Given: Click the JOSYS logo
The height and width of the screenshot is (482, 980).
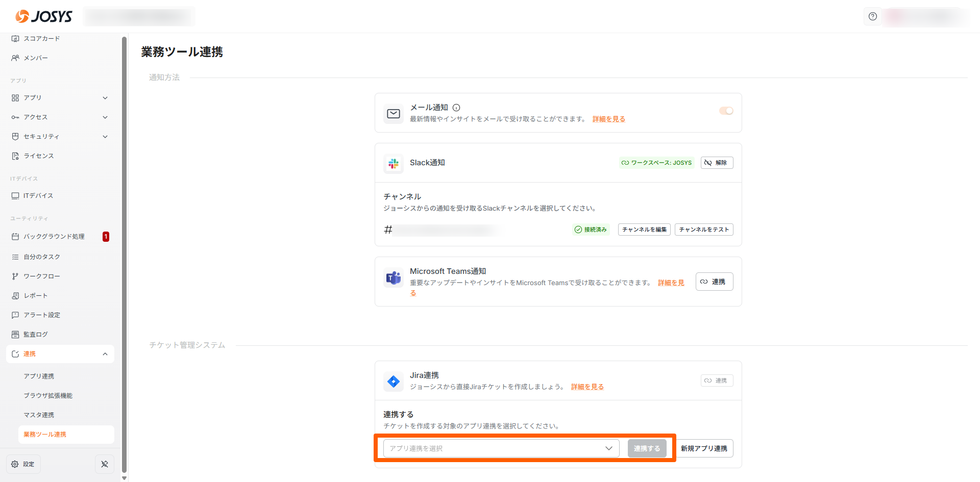Looking at the screenshot, I should (x=44, y=16).
